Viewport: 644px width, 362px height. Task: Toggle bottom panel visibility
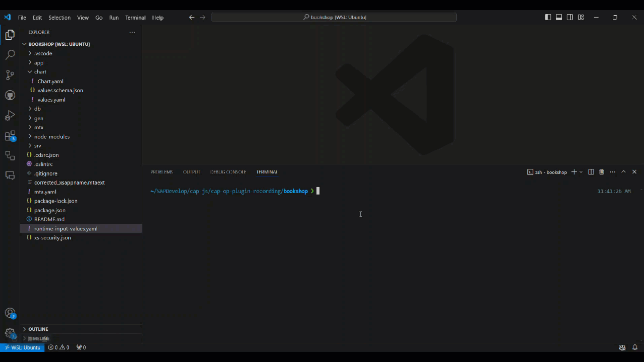coord(559,17)
